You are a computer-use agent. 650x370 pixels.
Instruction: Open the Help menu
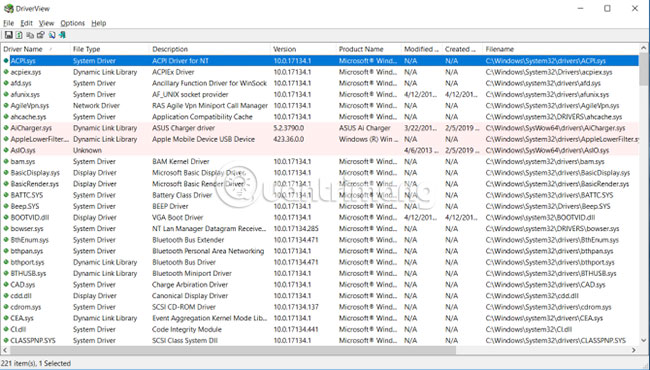99,23
